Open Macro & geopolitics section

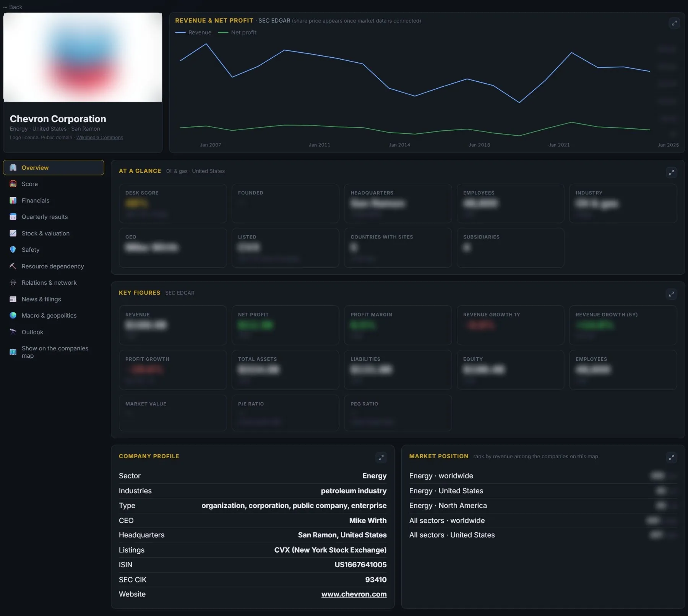(54, 315)
